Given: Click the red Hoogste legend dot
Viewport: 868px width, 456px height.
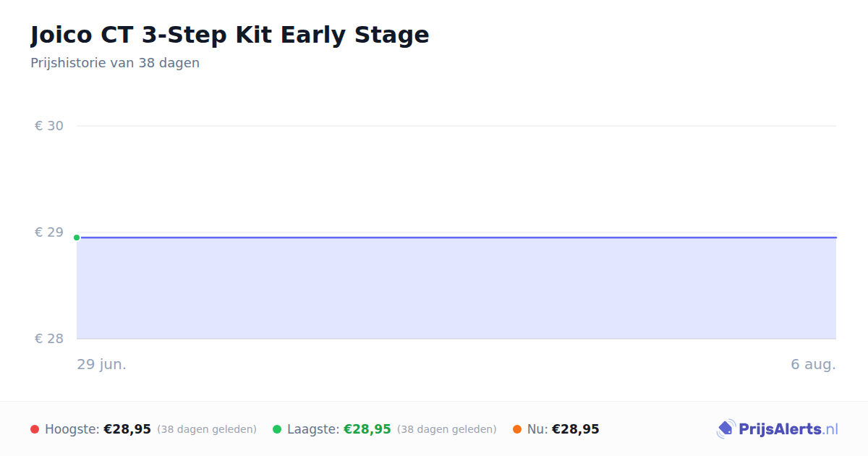Looking at the screenshot, I should 35,429.
